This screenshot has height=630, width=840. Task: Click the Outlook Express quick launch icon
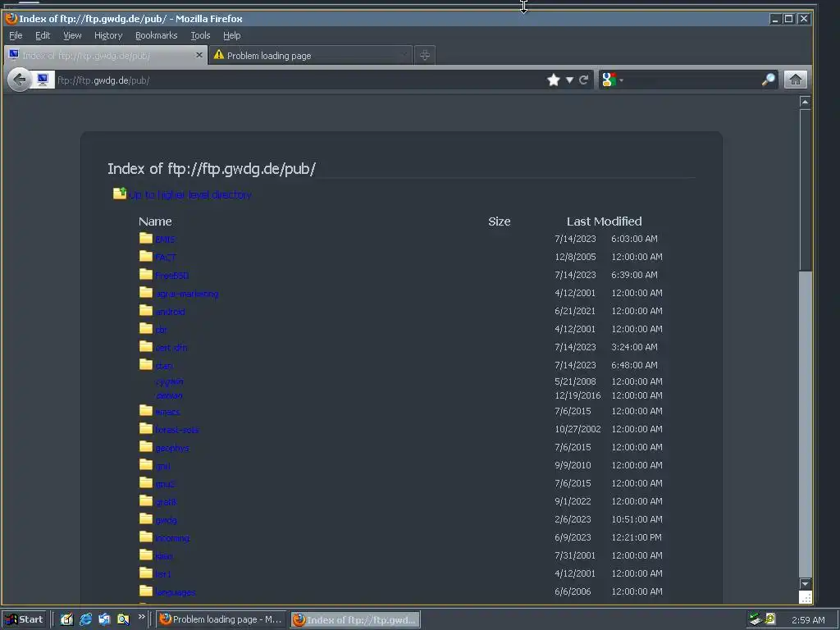(x=104, y=619)
